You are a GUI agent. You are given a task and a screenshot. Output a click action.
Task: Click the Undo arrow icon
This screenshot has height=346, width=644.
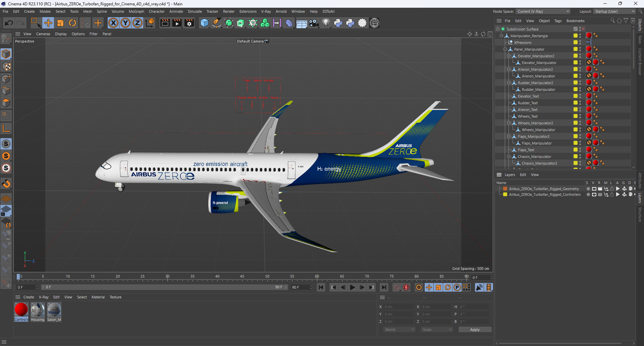(9, 23)
